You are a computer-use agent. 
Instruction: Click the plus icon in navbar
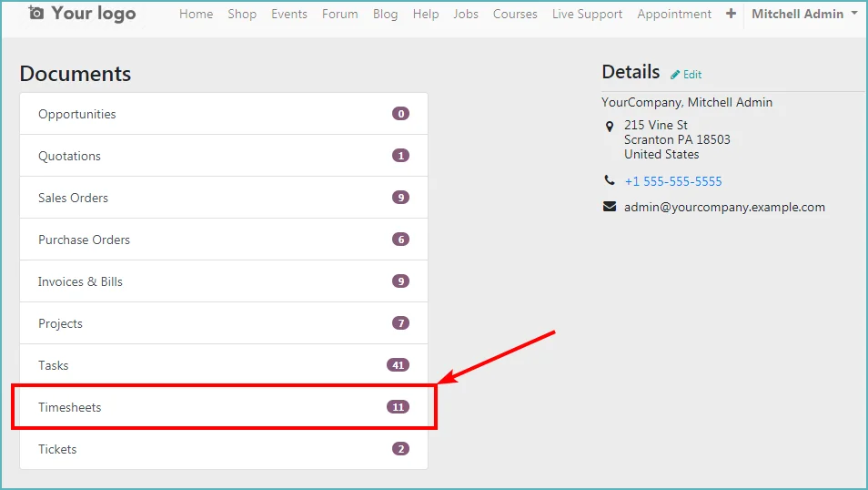[731, 14]
